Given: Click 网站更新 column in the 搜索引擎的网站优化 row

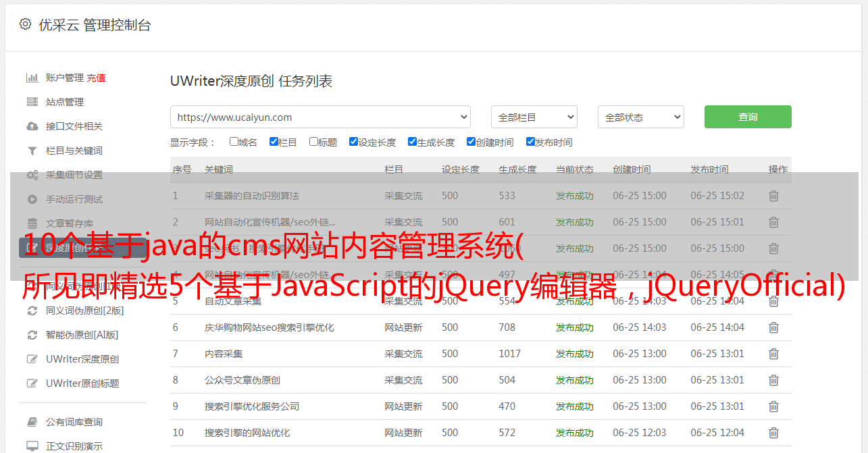Looking at the screenshot, I should [x=404, y=433].
